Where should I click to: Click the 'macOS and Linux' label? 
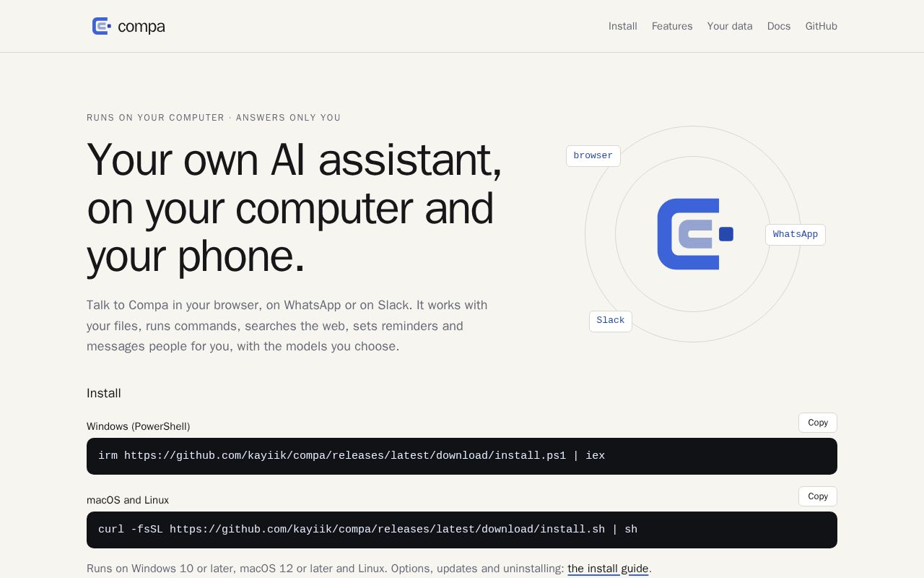tap(128, 500)
